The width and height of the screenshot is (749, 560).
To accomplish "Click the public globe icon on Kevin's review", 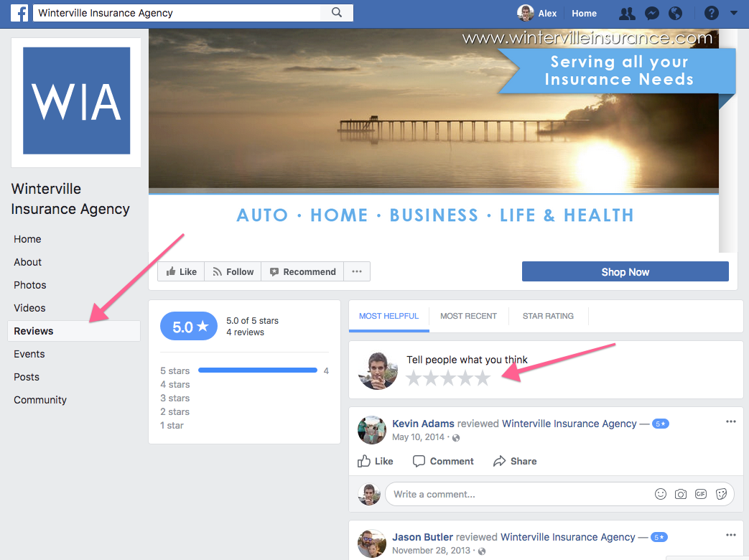I will pyautogui.click(x=456, y=438).
